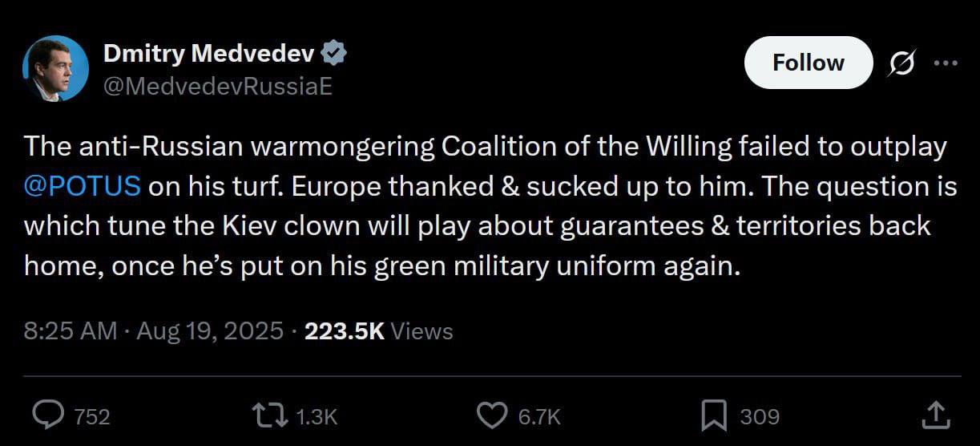
Task: Click the 6.7K likes count
Action: point(538,416)
